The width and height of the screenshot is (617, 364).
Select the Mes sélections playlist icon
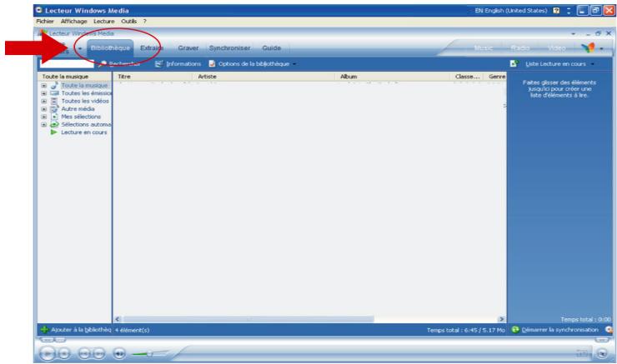coord(54,117)
